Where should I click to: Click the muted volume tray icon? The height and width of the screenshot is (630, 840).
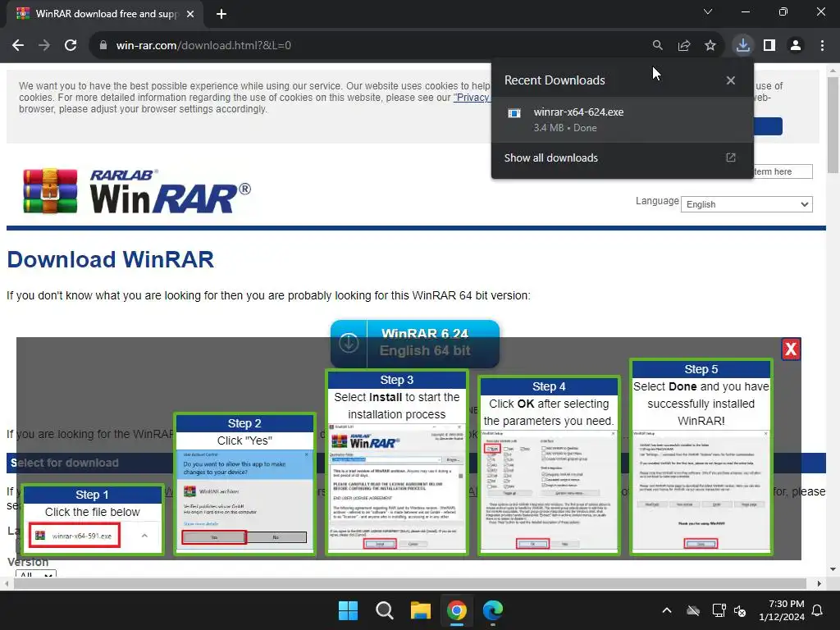pyautogui.click(x=741, y=610)
